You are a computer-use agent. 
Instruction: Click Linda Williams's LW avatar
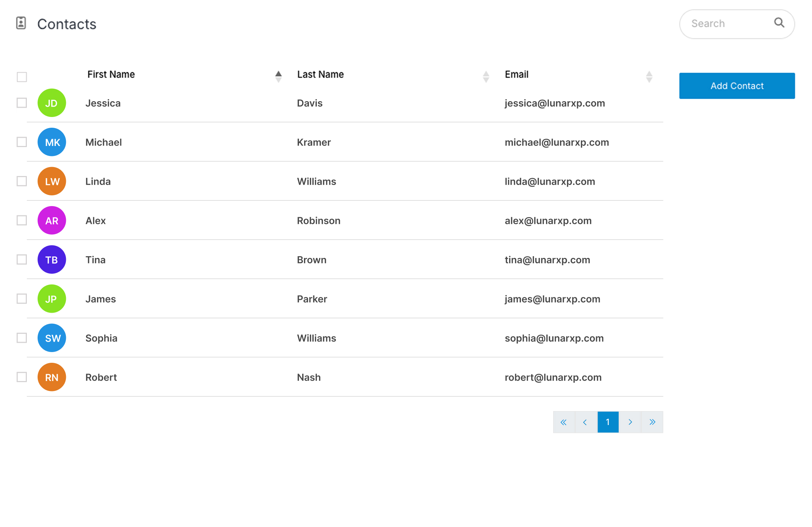pos(52,181)
